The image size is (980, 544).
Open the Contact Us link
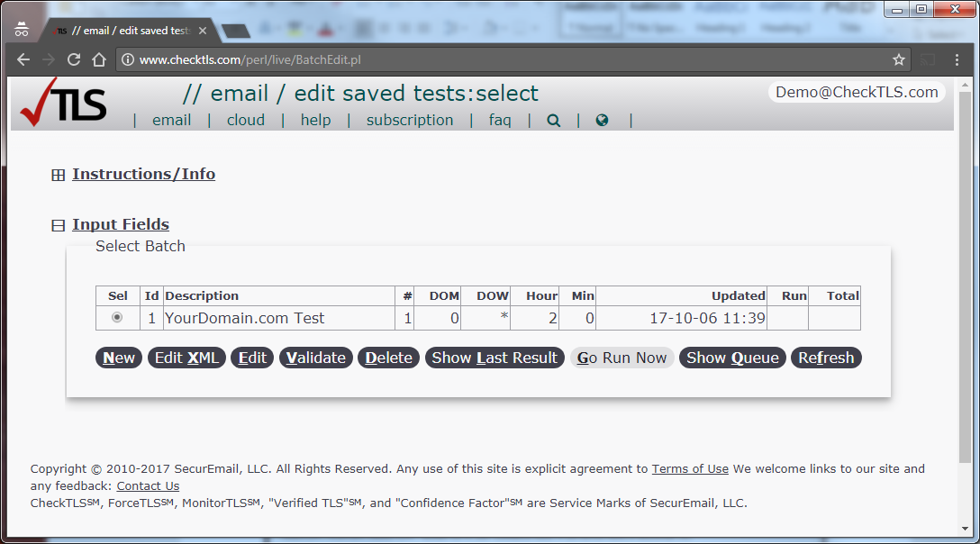148,485
